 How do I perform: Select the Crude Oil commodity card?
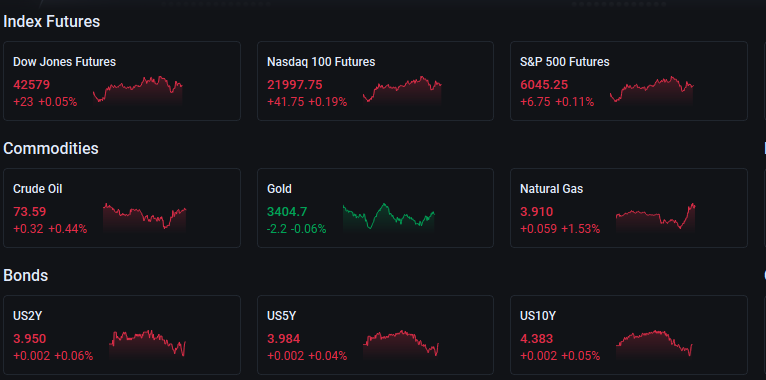pos(122,208)
